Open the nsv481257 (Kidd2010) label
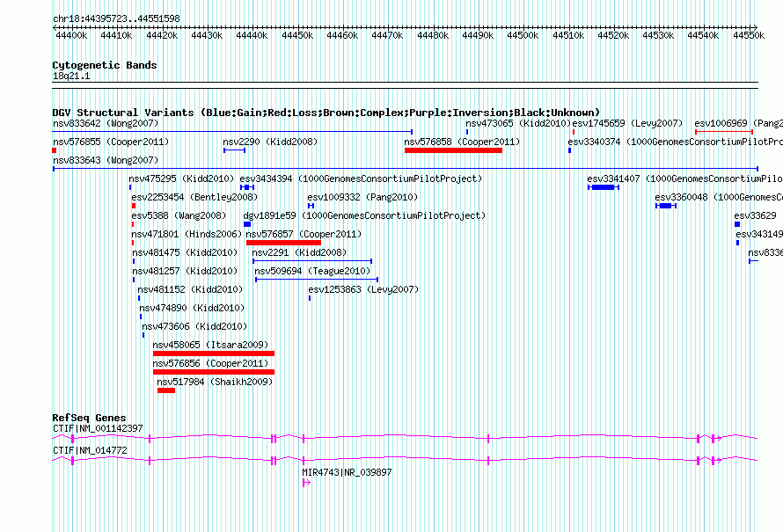783x532 pixels. (185, 271)
